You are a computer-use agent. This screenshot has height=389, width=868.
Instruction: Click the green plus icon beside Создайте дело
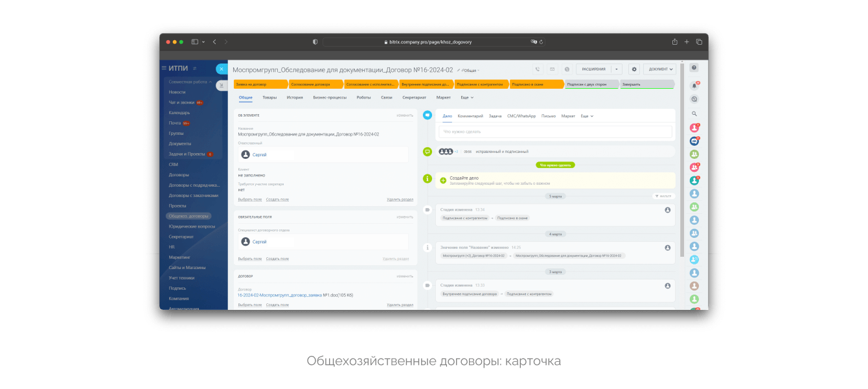coord(444,180)
